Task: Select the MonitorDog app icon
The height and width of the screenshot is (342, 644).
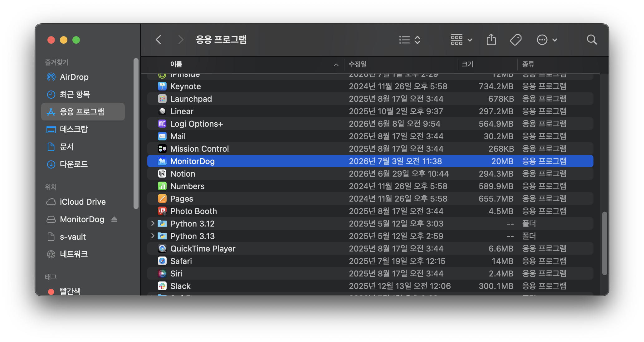Action: tap(162, 161)
